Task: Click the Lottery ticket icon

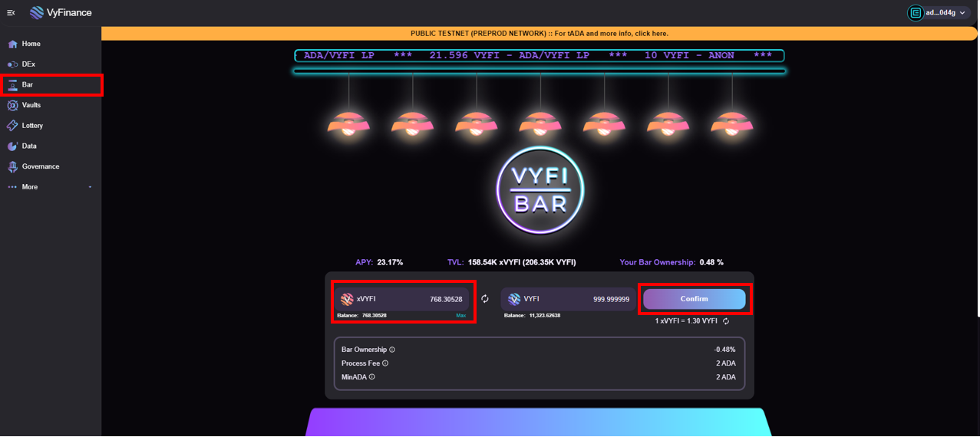Action: (x=12, y=126)
